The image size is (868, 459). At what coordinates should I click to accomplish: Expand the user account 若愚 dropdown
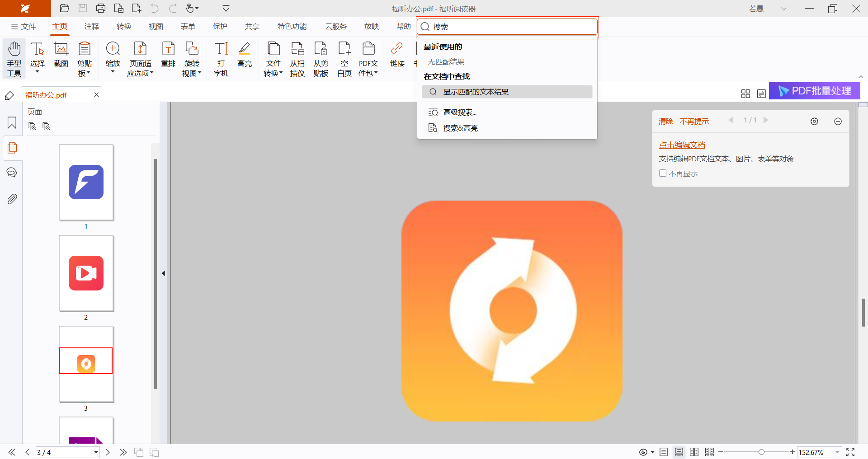[x=783, y=9]
